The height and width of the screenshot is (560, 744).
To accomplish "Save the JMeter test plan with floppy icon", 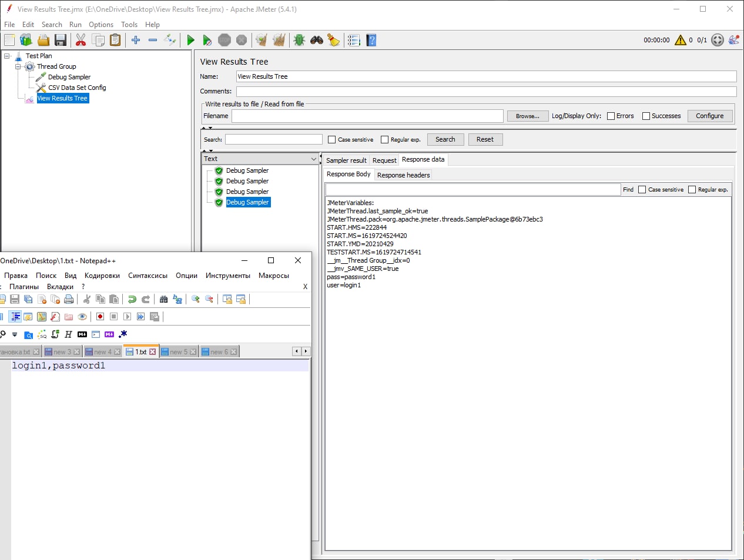I will click(60, 40).
